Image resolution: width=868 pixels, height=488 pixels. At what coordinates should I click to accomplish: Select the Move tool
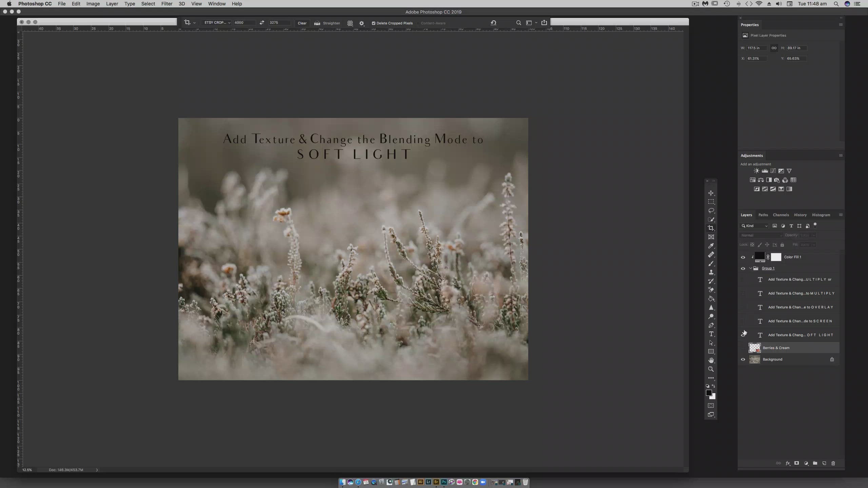pyautogui.click(x=711, y=193)
